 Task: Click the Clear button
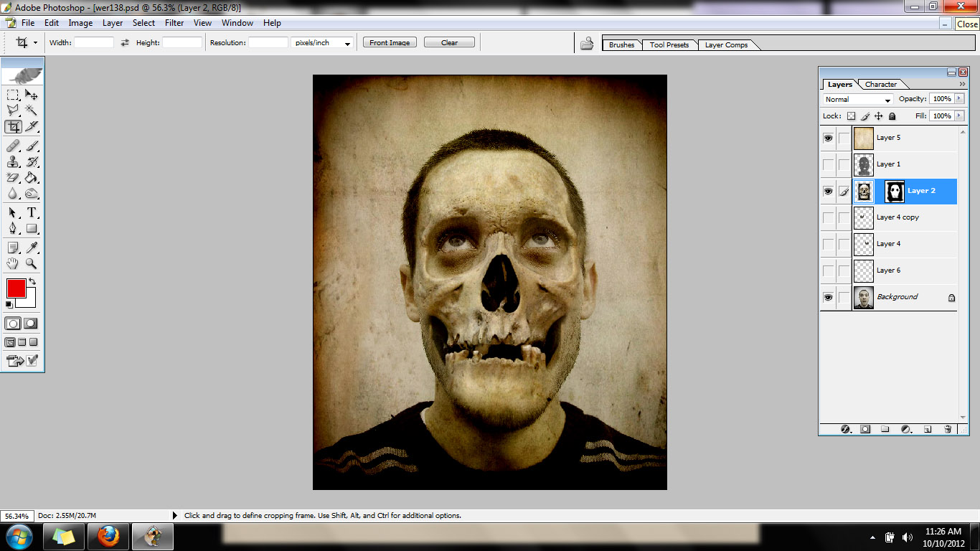click(x=449, y=42)
